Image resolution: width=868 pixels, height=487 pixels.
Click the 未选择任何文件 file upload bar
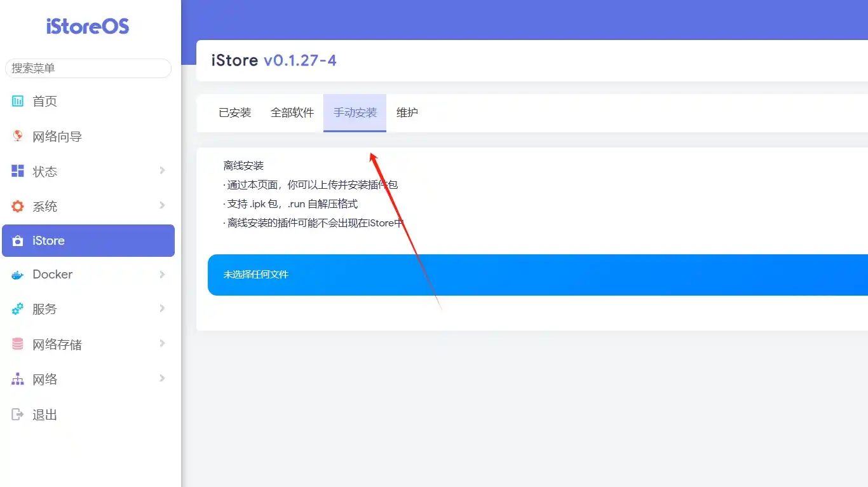pos(538,275)
